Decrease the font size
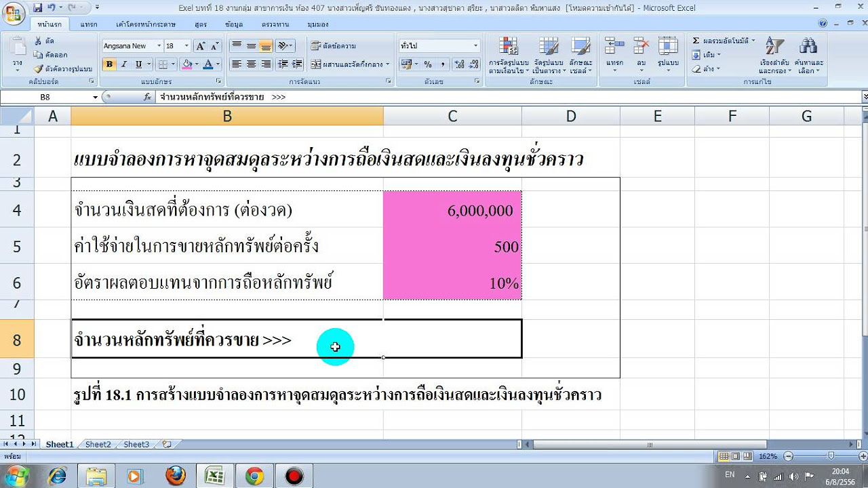The width and height of the screenshot is (868, 488). (215, 46)
